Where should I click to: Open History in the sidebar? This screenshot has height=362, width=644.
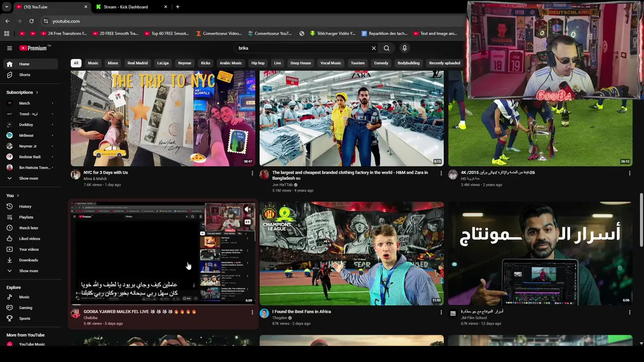[30, 207]
